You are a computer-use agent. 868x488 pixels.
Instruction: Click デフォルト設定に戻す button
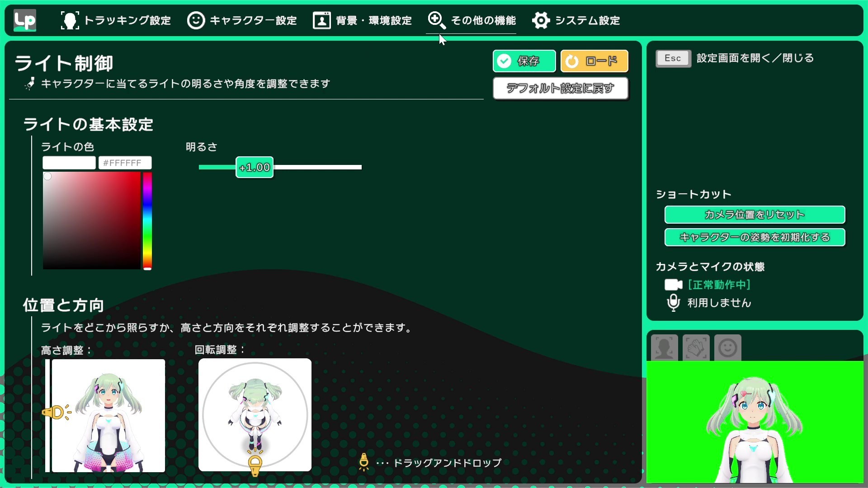[560, 89]
